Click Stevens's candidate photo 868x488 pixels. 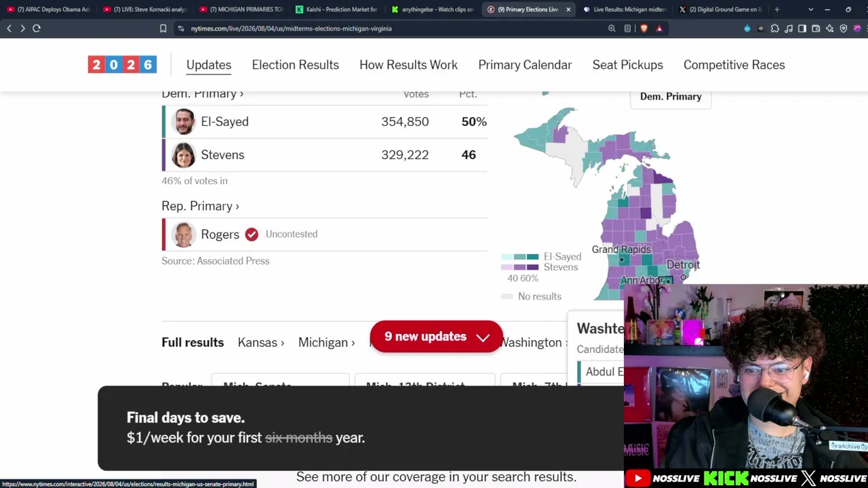click(183, 155)
